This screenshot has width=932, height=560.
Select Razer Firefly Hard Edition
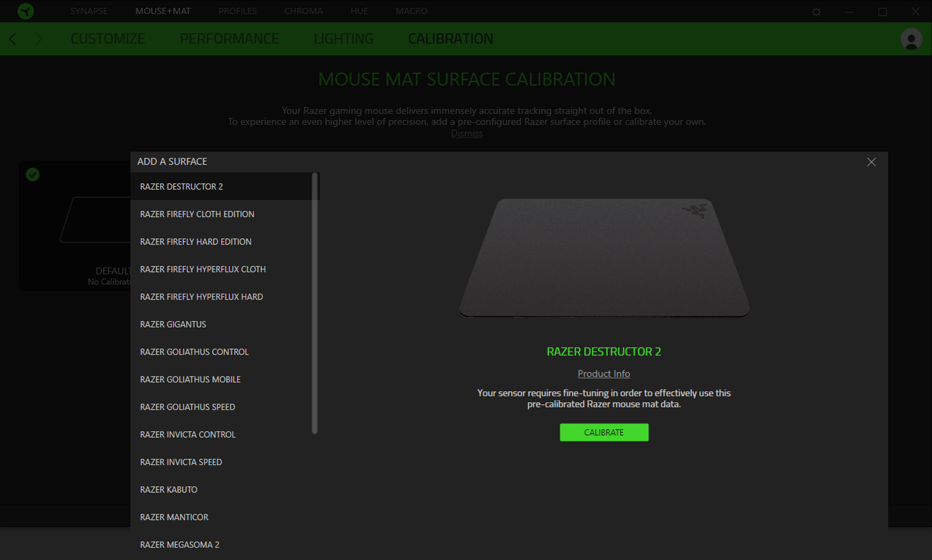tap(221, 241)
